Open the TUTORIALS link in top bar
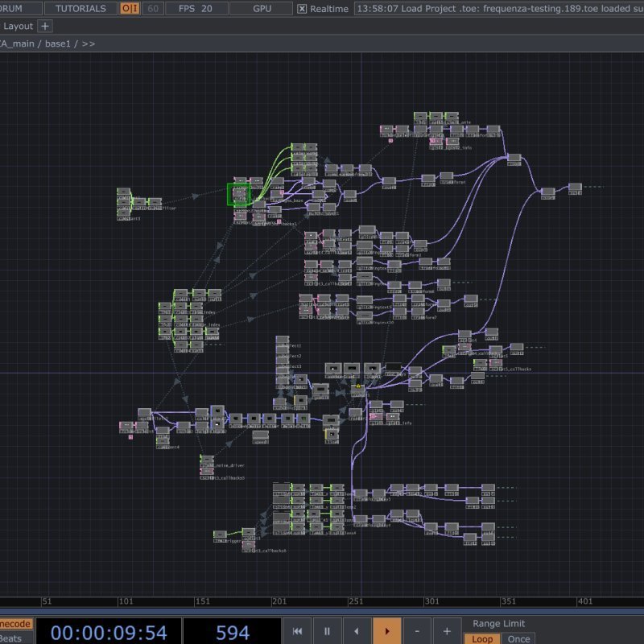 coord(80,8)
